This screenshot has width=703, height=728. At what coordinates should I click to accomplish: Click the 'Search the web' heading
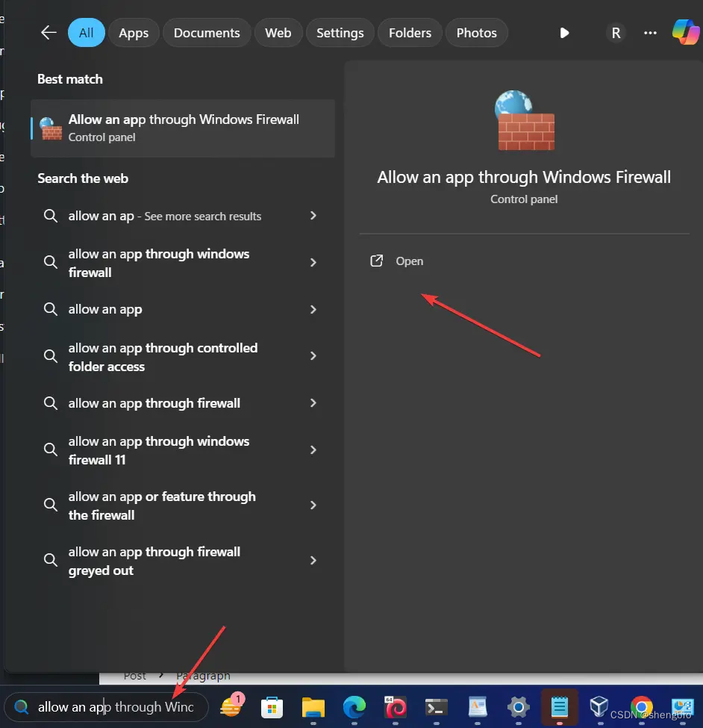(x=83, y=178)
